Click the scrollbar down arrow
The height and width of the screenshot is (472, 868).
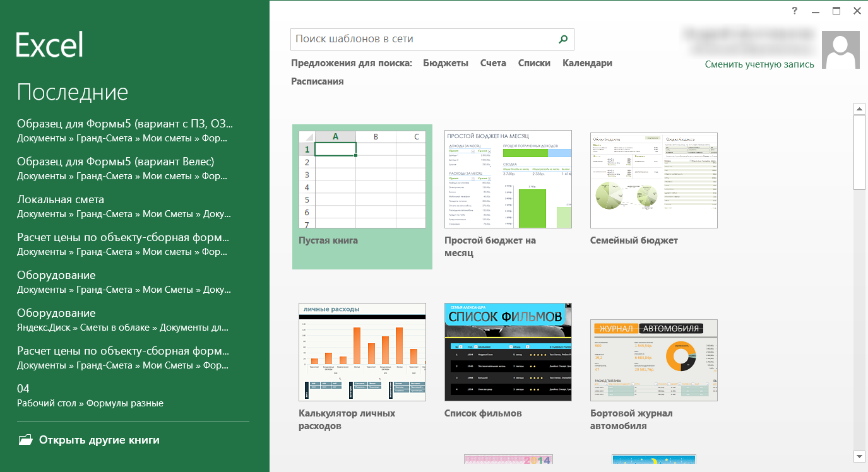pos(859,456)
